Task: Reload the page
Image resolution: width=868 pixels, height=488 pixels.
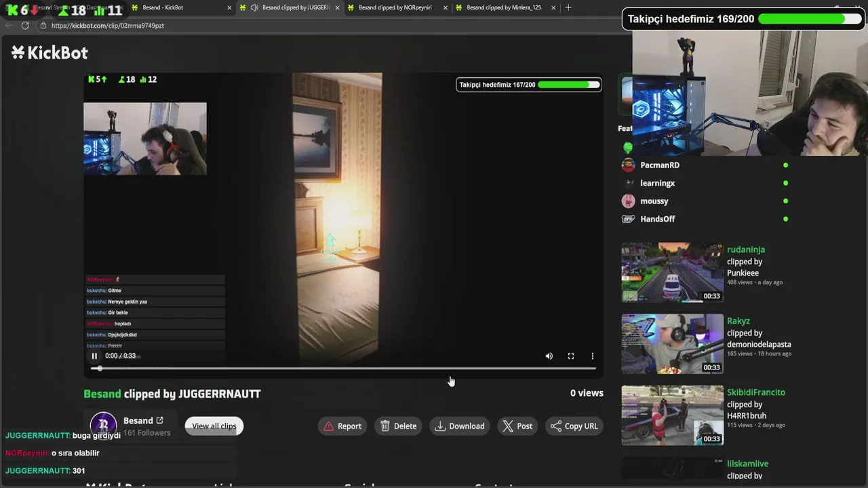Action: tap(25, 25)
